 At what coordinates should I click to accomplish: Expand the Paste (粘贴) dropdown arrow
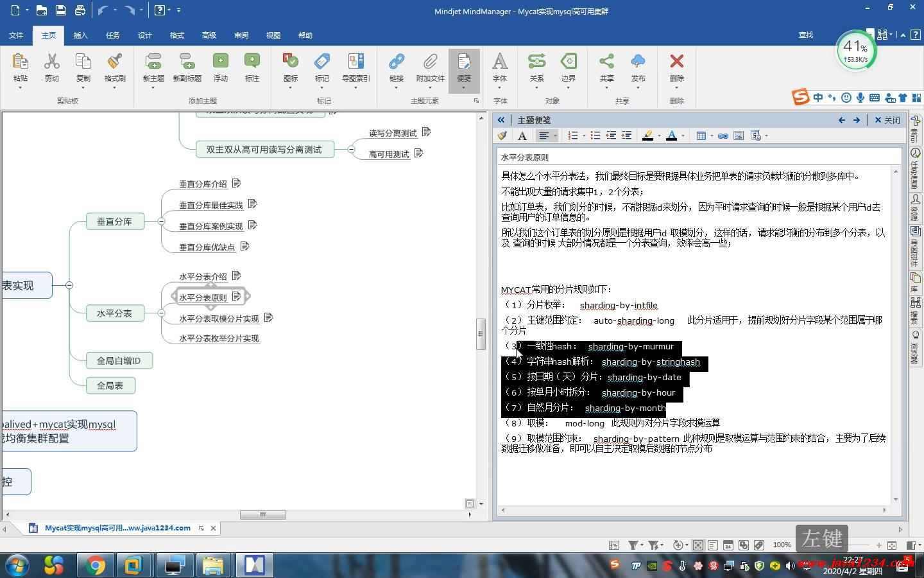pyautogui.click(x=21, y=87)
